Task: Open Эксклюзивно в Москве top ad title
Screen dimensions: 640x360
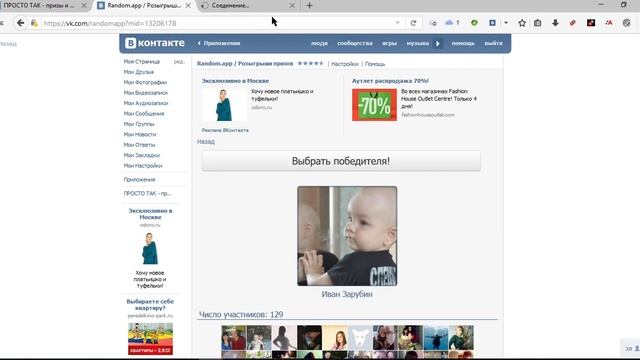Action: click(x=235, y=81)
